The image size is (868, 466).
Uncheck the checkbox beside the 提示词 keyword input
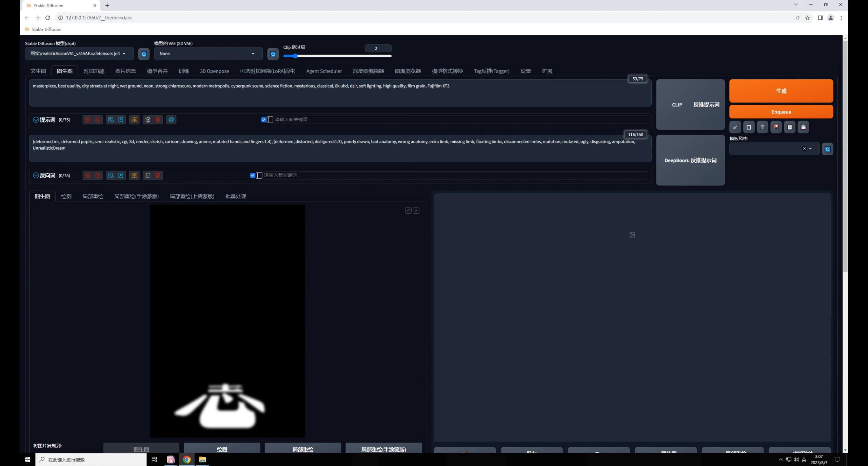pos(263,120)
